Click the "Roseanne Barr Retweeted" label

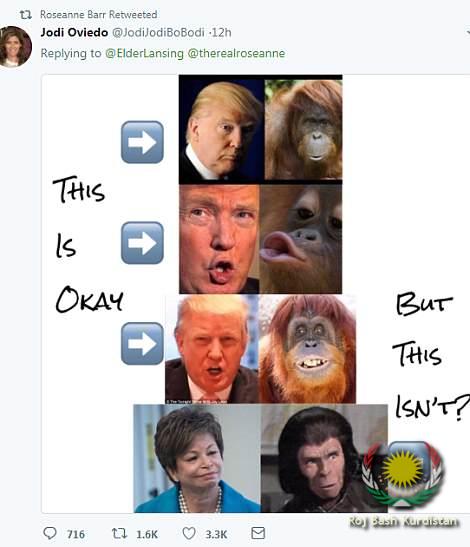tap(98, 15)
